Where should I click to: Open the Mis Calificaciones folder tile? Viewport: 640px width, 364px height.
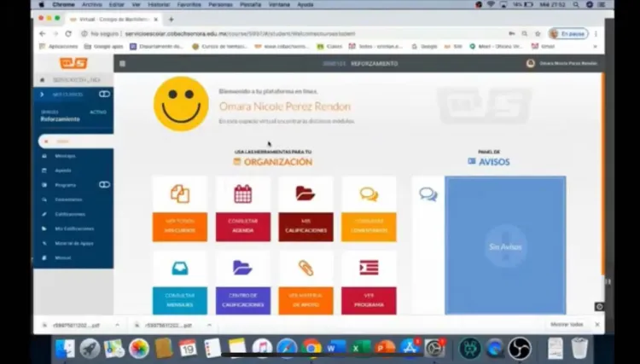tap(305, 208)
